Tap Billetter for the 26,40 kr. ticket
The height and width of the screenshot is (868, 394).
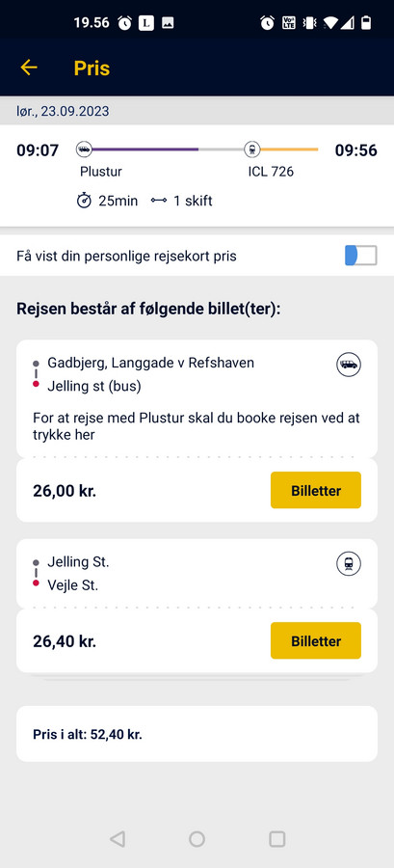click(316, 640)
